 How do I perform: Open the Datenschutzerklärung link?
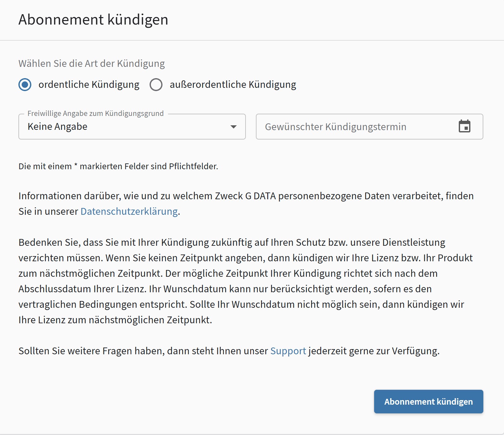[x=129, y=212]
